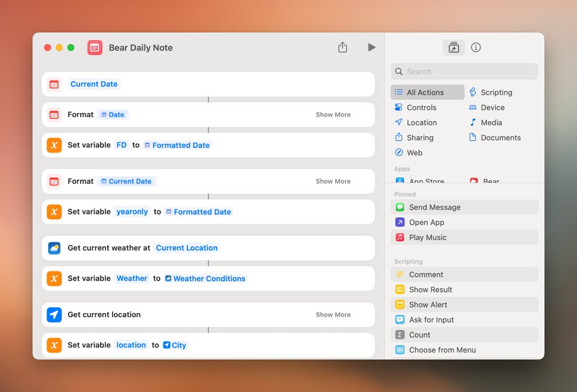Open the share icon in the title bar
This screenshot has height=392, width=577.
(342, 47)
